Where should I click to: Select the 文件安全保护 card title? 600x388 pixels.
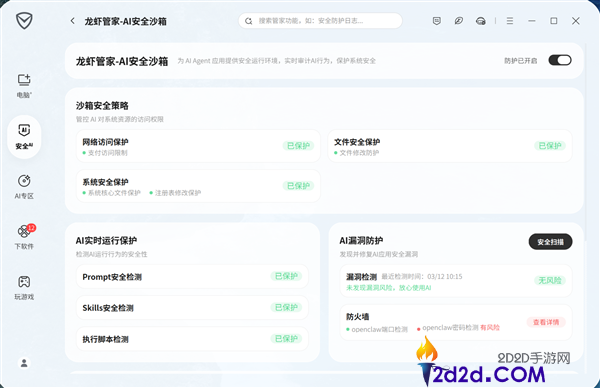(x=357, y=142)
